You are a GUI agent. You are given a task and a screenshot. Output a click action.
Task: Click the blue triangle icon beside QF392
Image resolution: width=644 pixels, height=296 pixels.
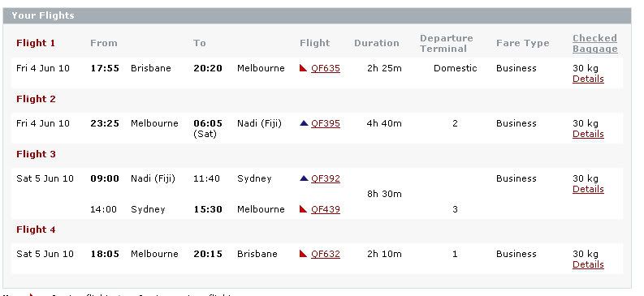304,178
